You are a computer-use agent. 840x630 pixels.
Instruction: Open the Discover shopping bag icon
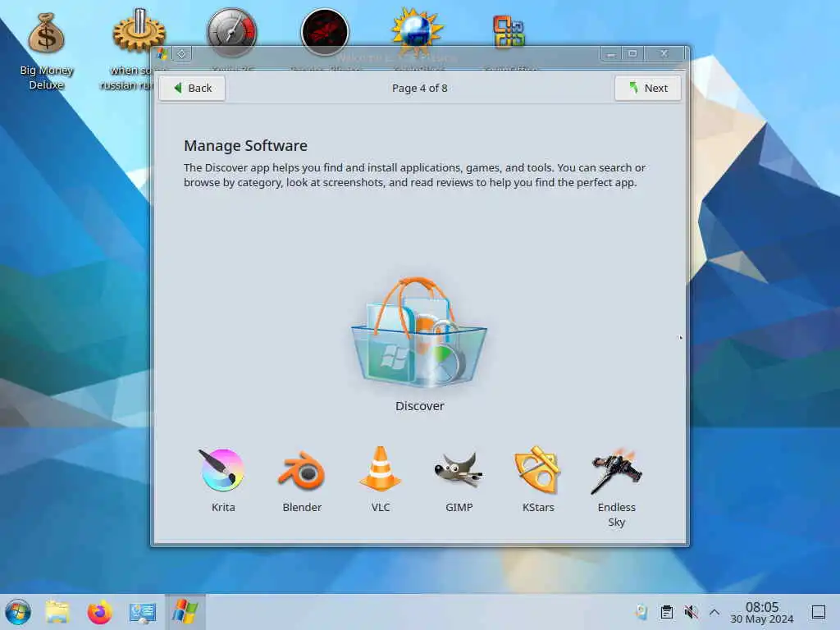click(x=419, y=333)
